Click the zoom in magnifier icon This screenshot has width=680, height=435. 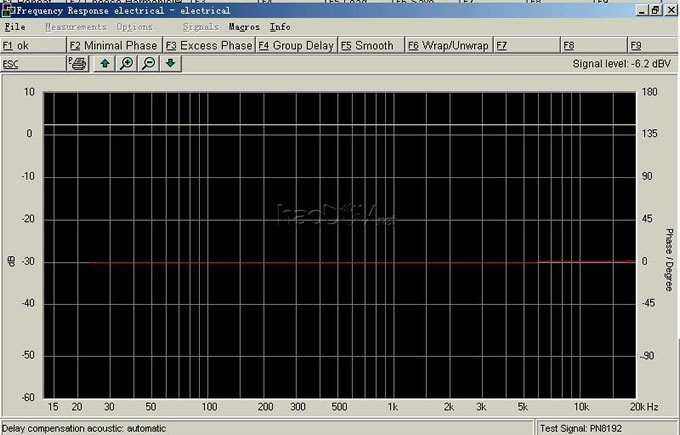tap(127, 64)
